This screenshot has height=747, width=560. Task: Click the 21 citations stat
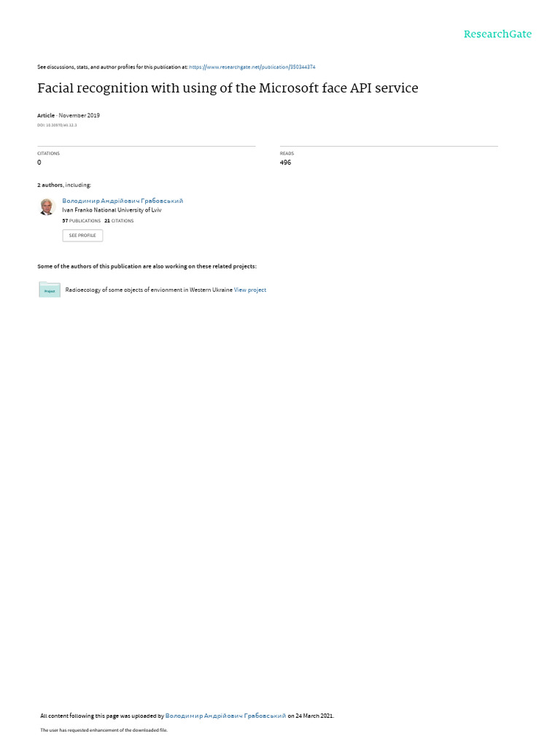[x=119, y=221]
